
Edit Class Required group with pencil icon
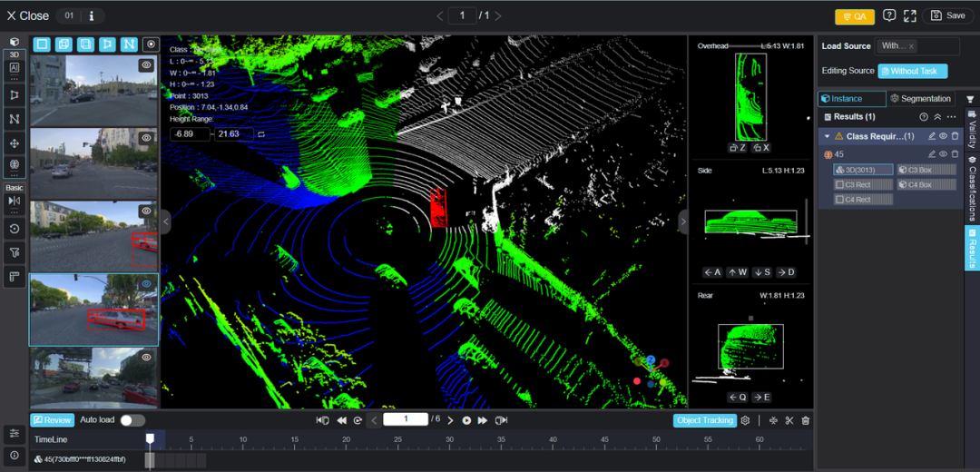click(931, 136)
